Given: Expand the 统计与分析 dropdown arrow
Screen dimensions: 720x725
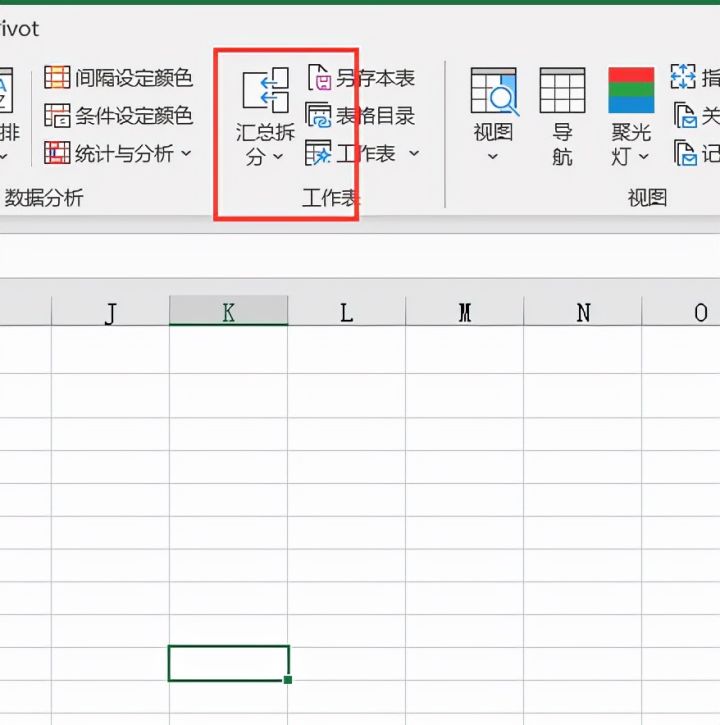Looking at the screenshot, I should tap(186, 153).
